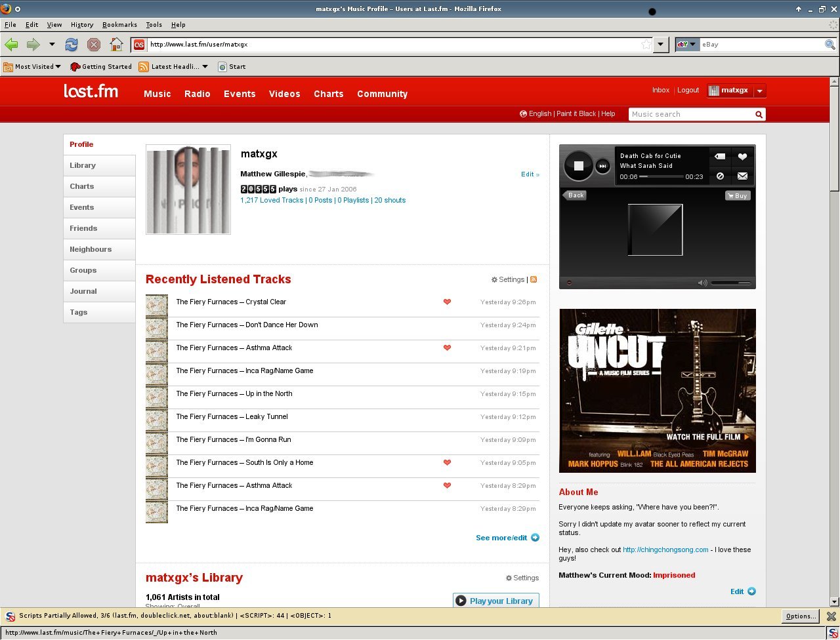Tag the current track in player
Viewport: 840px width, 640px height.
pyautogui.click(x=720, y=157)
